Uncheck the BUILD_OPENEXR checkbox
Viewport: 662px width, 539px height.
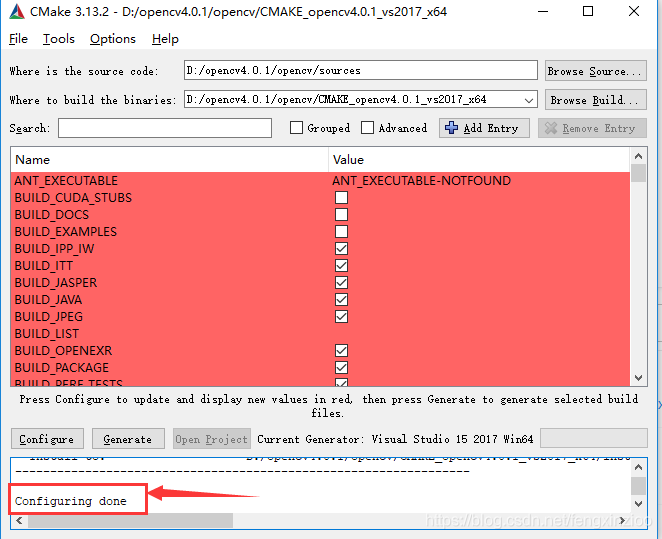tap(341, 350)
